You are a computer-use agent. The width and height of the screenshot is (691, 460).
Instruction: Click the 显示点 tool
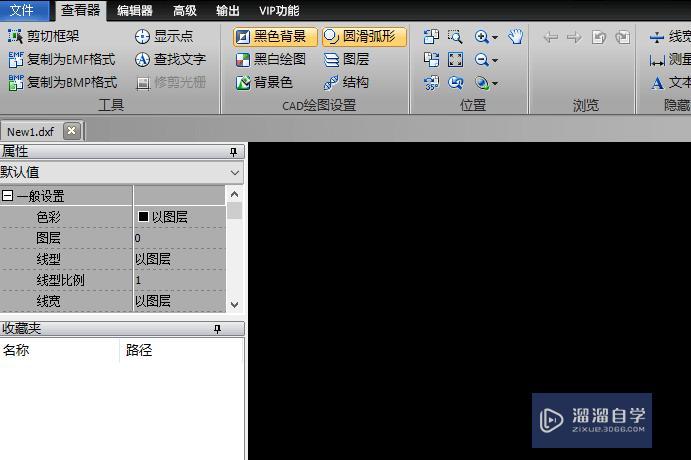coord(164,36)
